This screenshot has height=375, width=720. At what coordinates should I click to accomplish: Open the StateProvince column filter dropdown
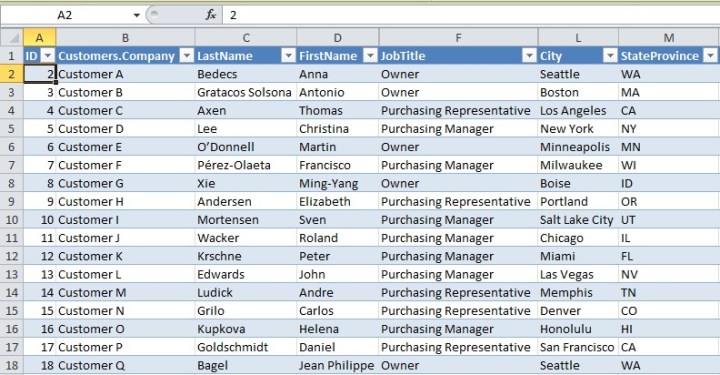[x=710, y=56]
